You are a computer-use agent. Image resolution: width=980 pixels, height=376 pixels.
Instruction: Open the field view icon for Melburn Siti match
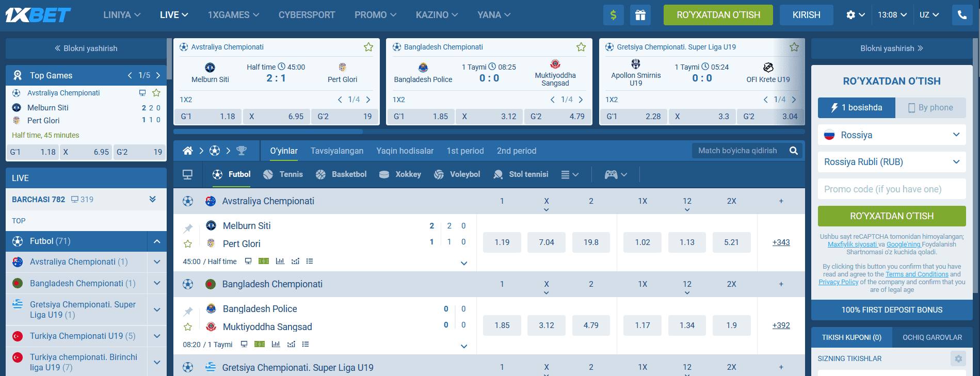click(264, 261)
